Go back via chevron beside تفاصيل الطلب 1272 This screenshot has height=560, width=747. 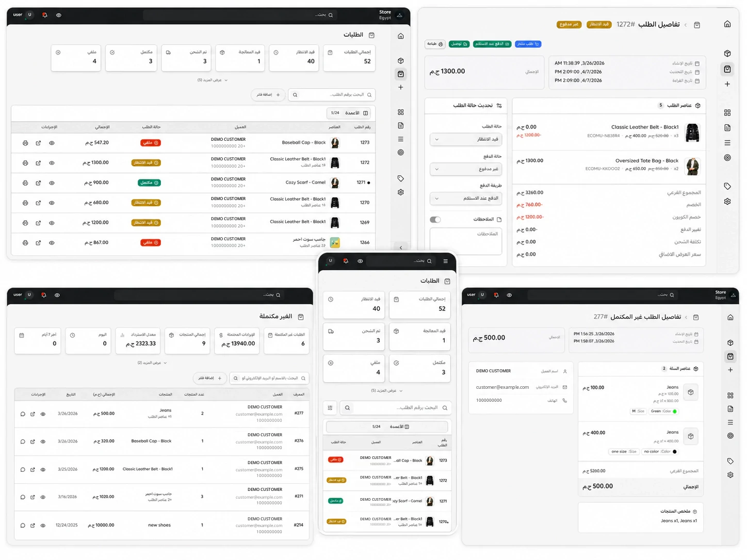click(686, 25)
